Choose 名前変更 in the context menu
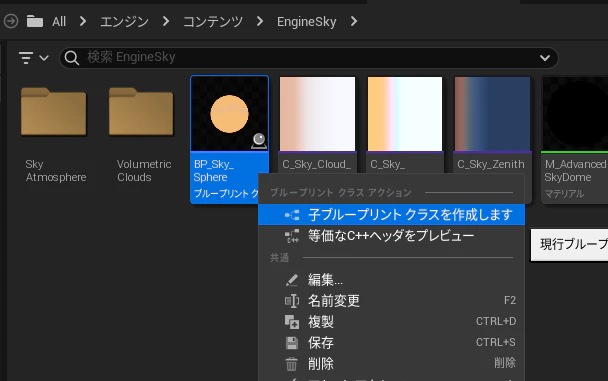The image size is (608, 381). coord(391,301)
